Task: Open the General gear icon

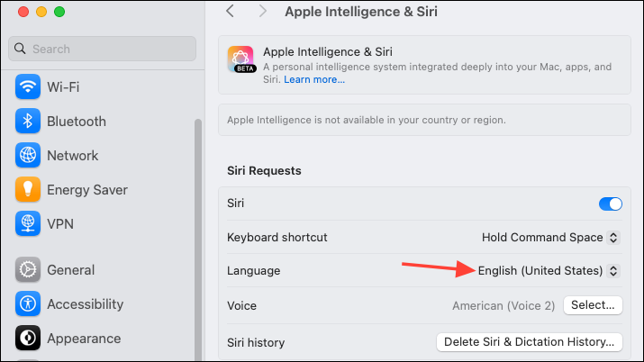Action: tap(28, 269)
